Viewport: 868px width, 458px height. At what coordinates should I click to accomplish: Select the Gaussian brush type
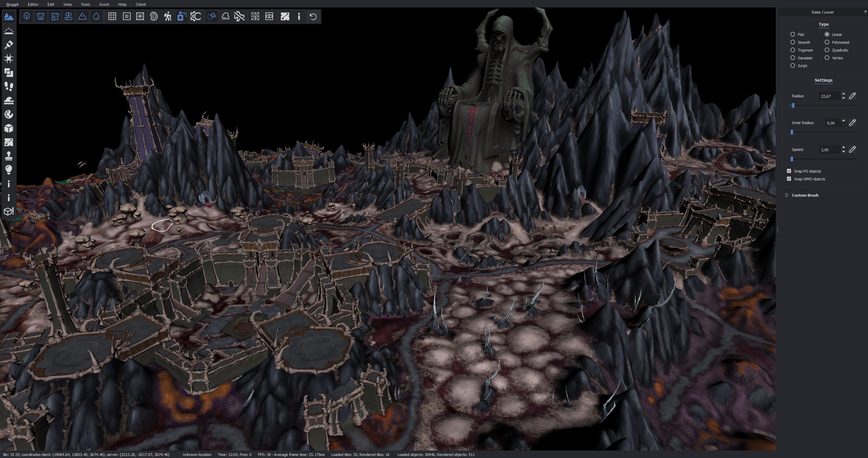[793, 58]
